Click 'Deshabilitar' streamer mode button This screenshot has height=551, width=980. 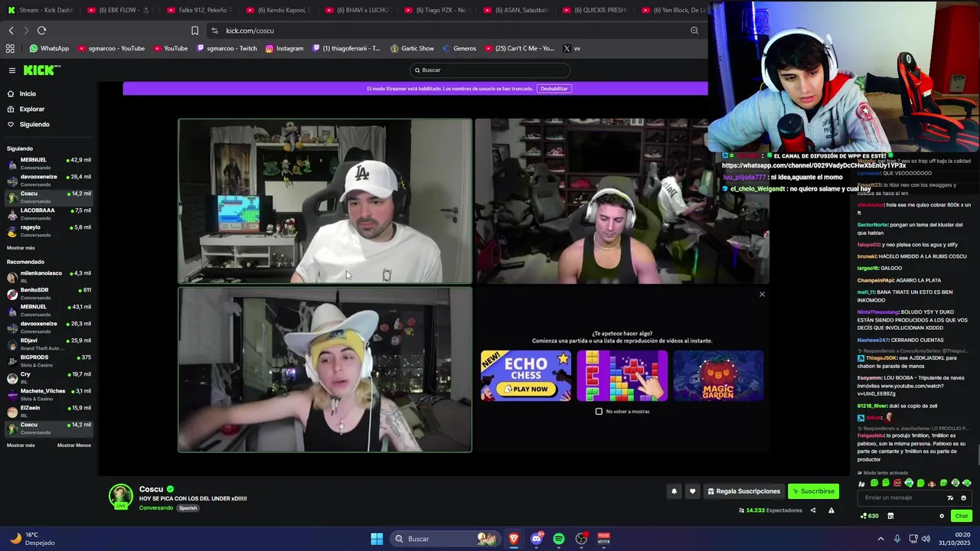click(x=554, y=89)
